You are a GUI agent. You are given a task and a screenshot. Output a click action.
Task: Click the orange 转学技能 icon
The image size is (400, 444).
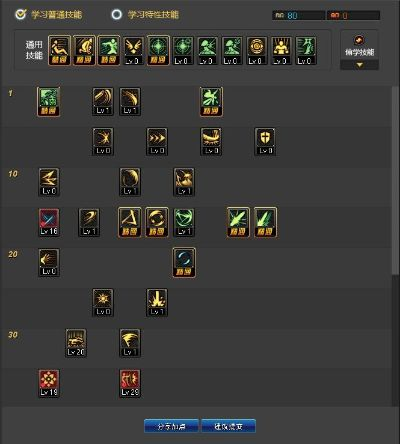(x=359, y=40)
